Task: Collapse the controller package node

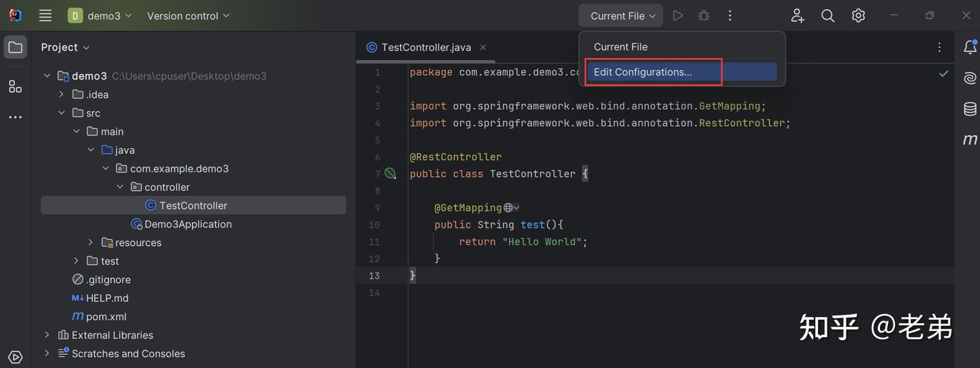Action: pyautogui.click(x=120, y=187)
